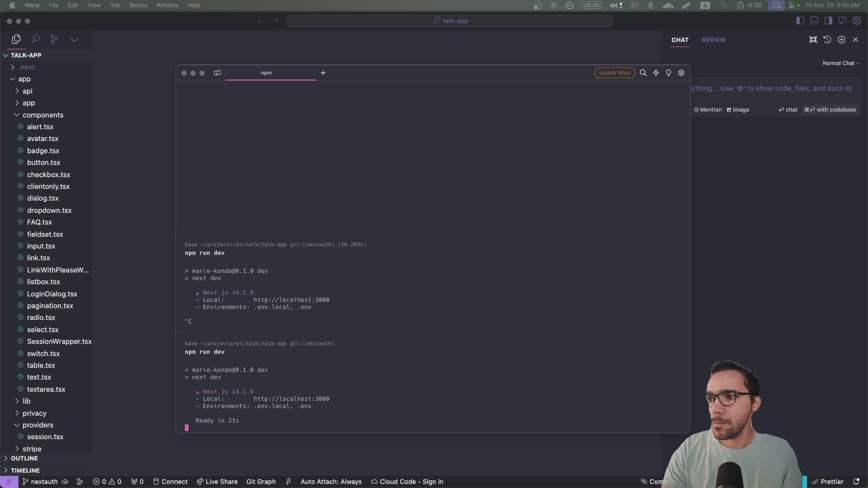
Task: Open pagination.tsx file
Action: tap(50, 305)
